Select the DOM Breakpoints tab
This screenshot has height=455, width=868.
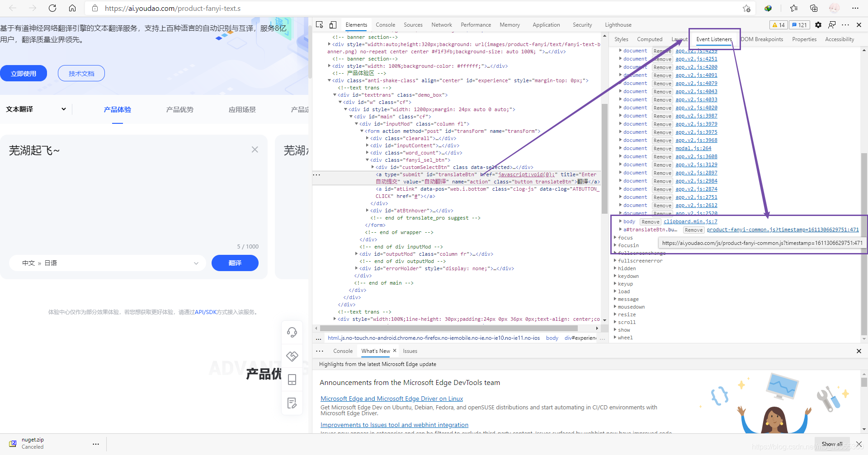(762, 39)
